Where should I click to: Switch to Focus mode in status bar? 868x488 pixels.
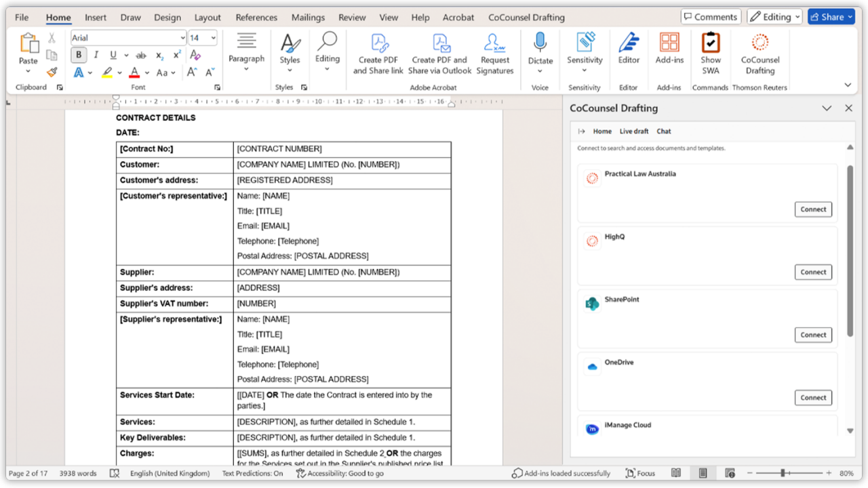(x=640, y=473)
